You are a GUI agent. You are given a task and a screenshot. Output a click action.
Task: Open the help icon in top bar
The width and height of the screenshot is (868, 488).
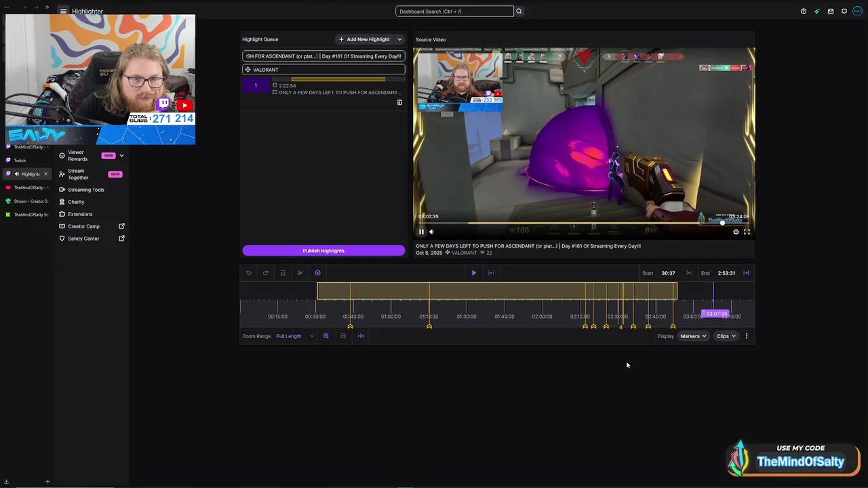(x=804, y=11)
